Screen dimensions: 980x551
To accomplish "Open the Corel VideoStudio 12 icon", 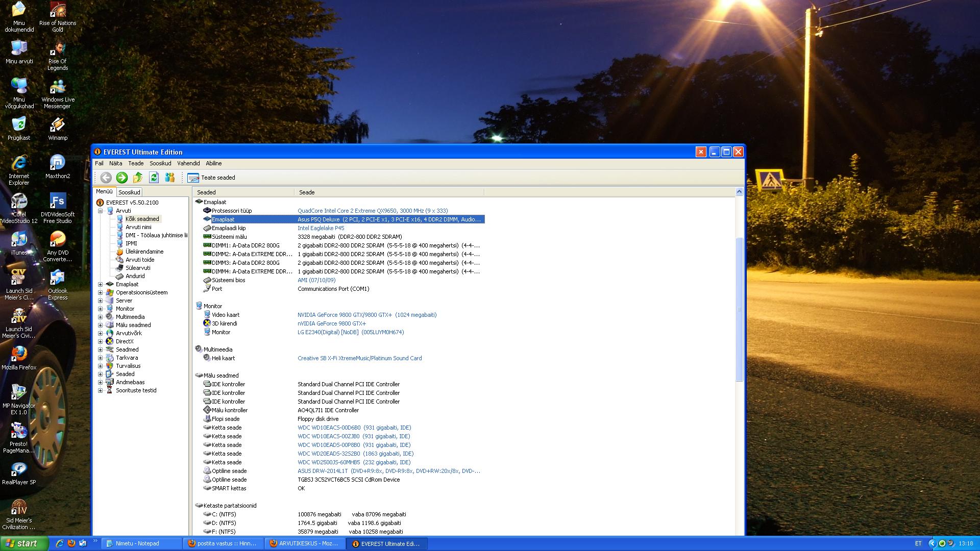I will pos(19,208).
